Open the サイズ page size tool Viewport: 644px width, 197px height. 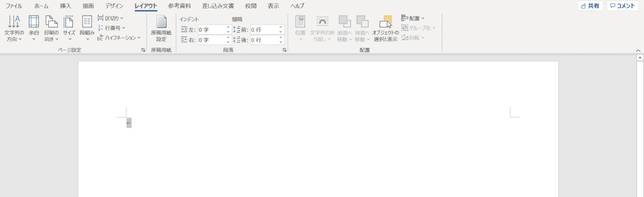point(69,28)
